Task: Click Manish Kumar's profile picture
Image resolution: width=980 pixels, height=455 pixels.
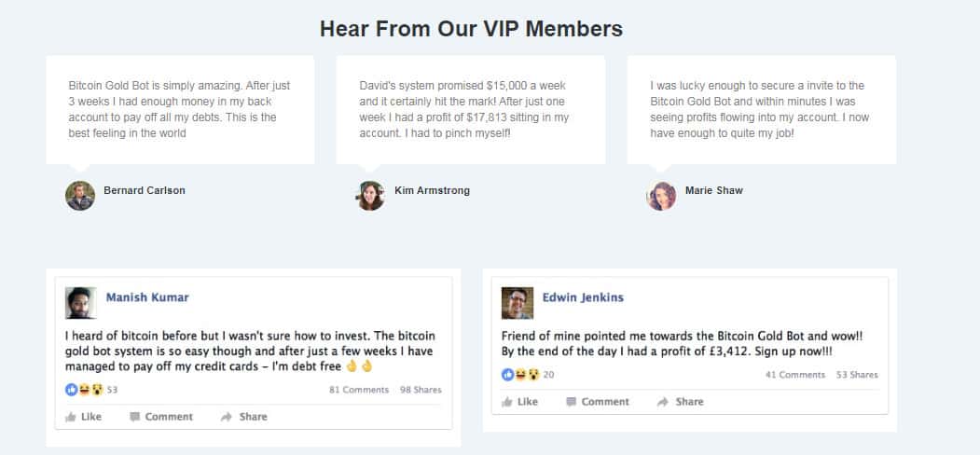Action: 80,303
